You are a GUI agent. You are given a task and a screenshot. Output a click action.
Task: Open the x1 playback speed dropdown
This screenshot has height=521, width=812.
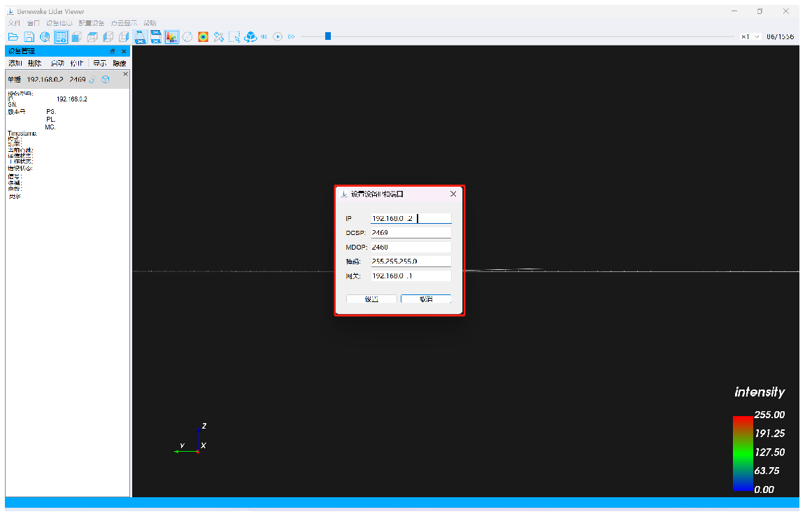coord(750,37)
